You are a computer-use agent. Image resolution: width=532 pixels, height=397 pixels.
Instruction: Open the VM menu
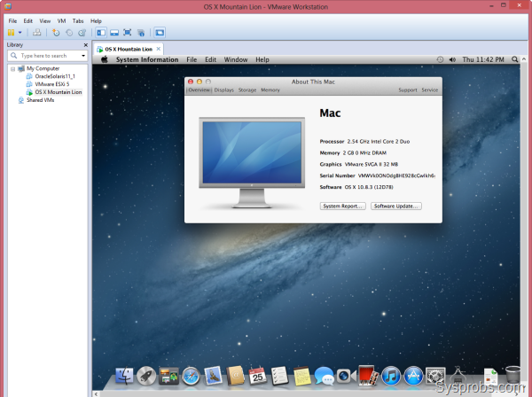pos(61,21)
